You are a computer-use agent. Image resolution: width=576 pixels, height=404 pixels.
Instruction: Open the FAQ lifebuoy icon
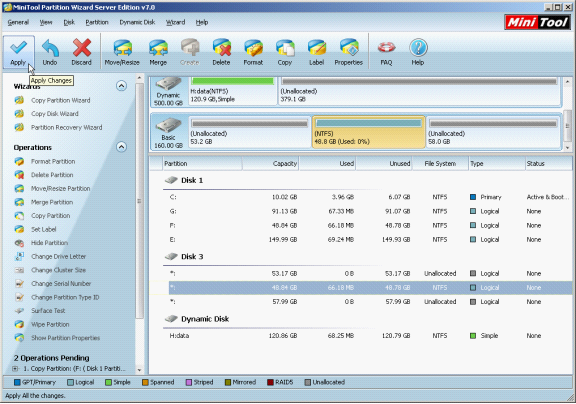coord(386,47)
